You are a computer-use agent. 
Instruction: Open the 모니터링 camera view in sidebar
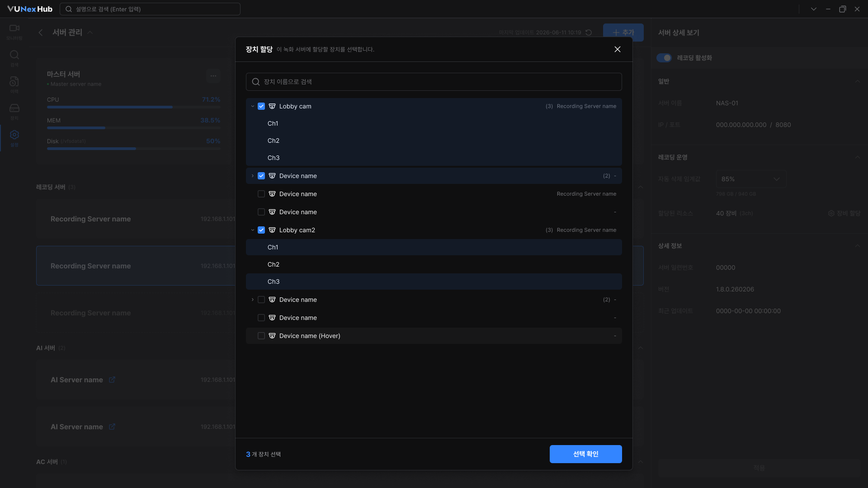[x=14, y=32]
